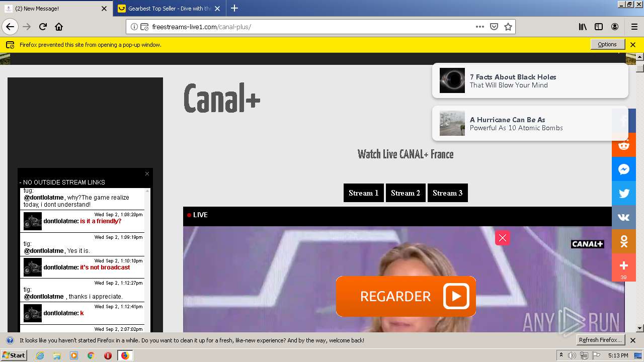Open pop-up blocker Options button
The height and width of the screenshot is (362, 644).
[607, 44]
